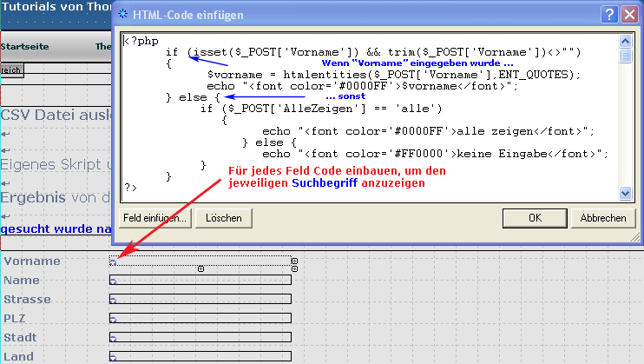The width and height of the screenshot is (644, 364).
Task: Click the code marker icon in Vorname field
Action: (113, 261)
